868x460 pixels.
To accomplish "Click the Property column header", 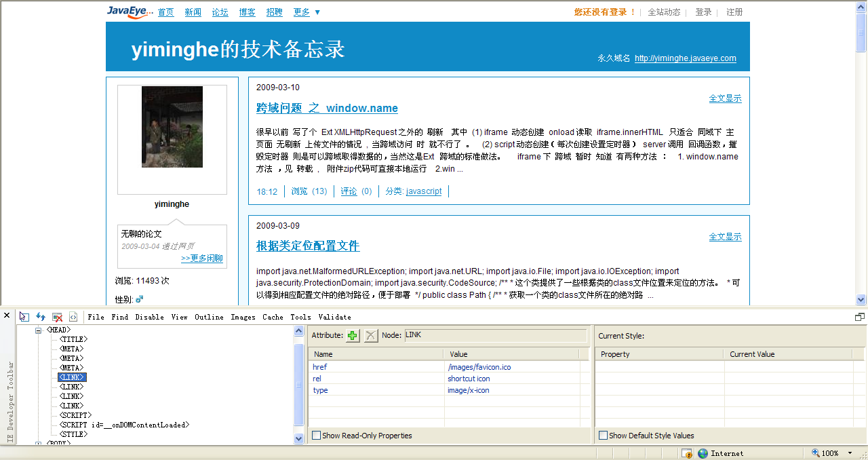I will click(x=660, y=354).
